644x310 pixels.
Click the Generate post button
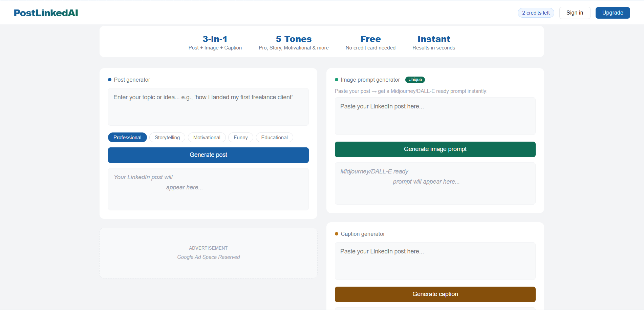[208, 155]
